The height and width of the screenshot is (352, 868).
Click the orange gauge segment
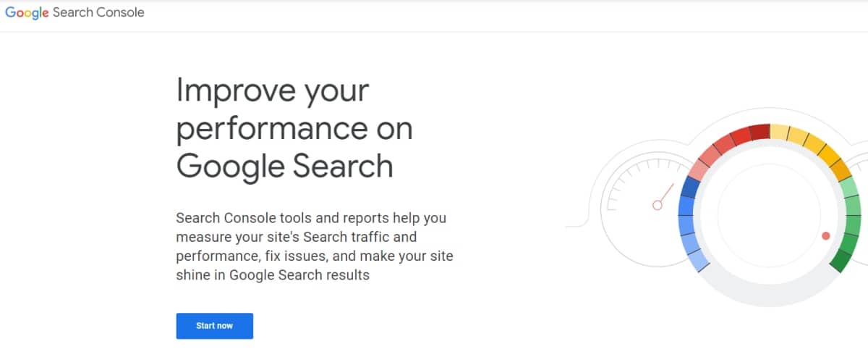tap(841, 170)
